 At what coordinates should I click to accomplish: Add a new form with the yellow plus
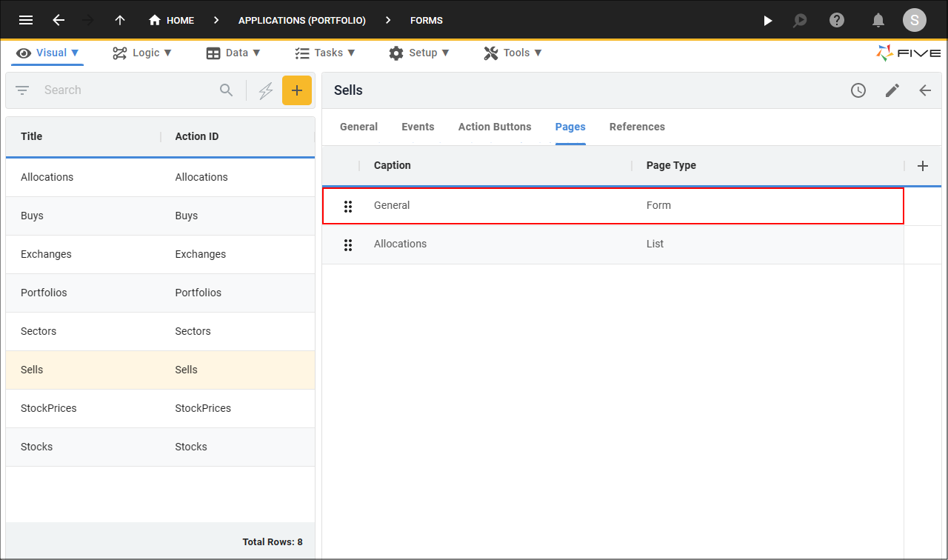[297, 90]
